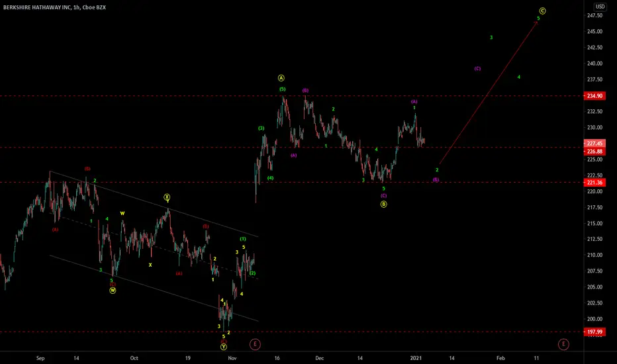Viewport: 617px width, 364px height.
Task: Open the earnings E marker near November
Action: [255, 344]
